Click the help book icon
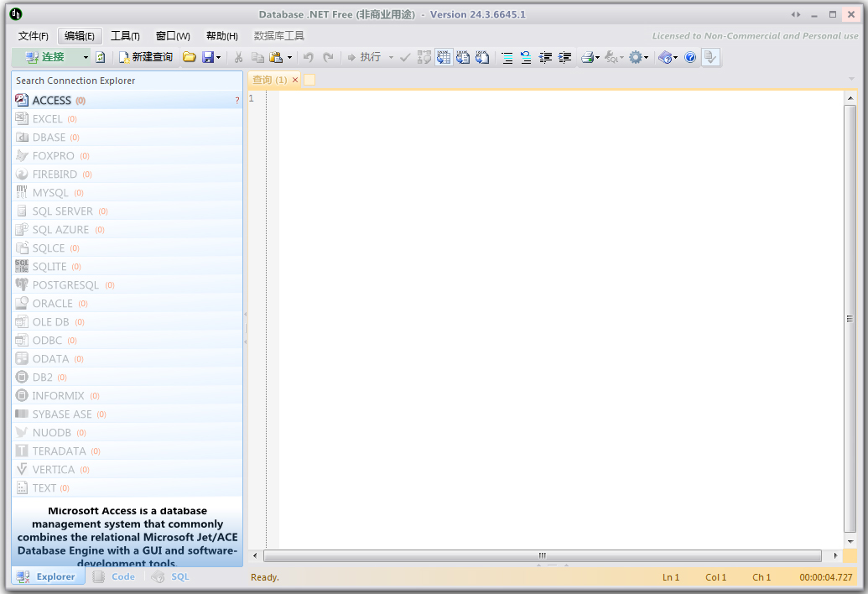 click(665, 57)
